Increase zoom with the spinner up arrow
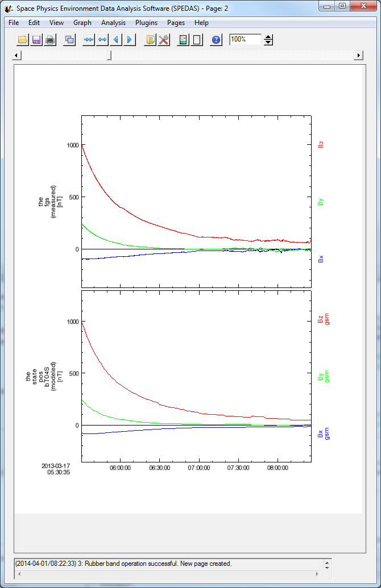The width and height of the screenshot is (381, 588). [269, 37]
